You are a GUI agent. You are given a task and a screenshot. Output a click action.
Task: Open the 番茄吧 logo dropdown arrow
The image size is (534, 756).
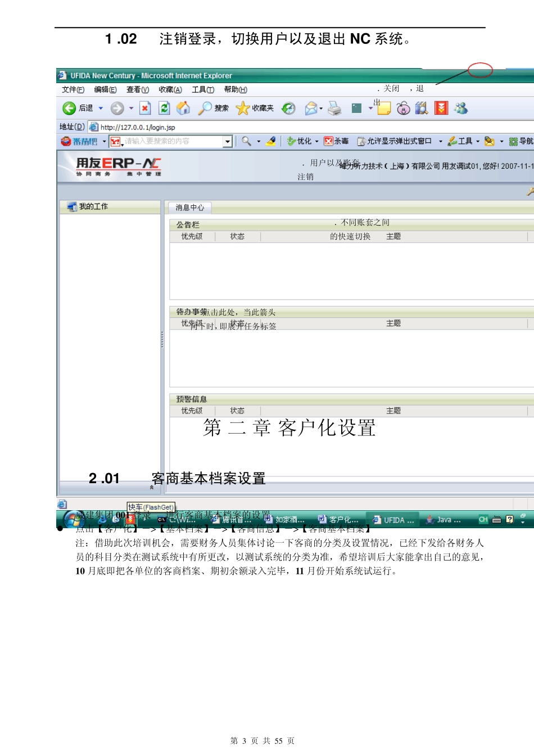point(104,142)
